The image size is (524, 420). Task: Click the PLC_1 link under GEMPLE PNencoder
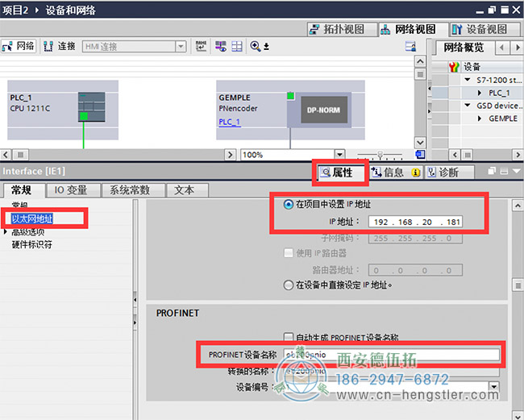coord(230,122)
